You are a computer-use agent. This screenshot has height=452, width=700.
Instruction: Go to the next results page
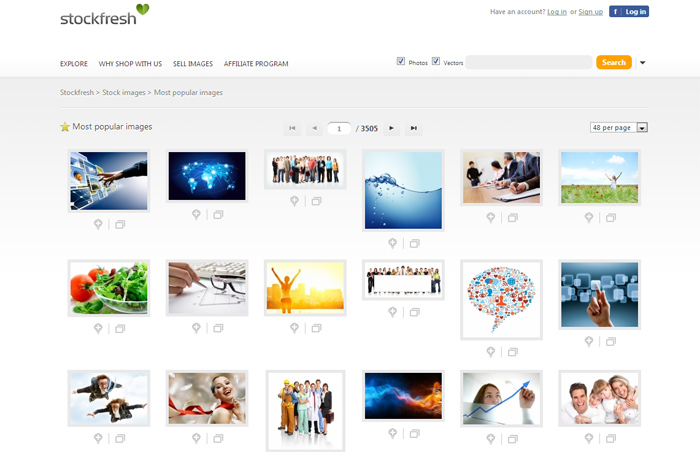[x=391, y=128]
